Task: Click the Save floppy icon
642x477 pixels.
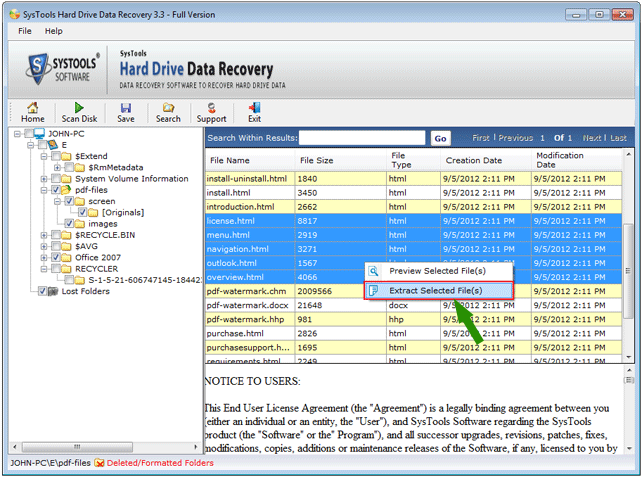Action: click(x=126, y=108)
